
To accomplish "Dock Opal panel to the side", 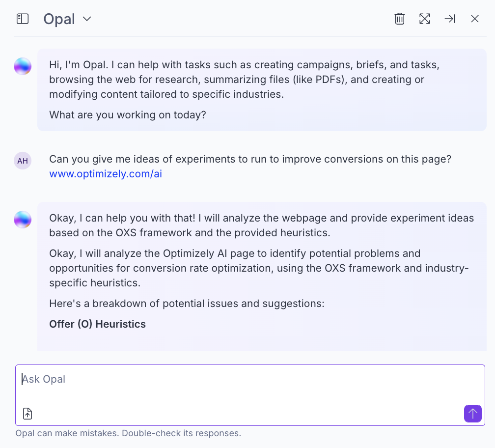I will [x=449, y=18].
